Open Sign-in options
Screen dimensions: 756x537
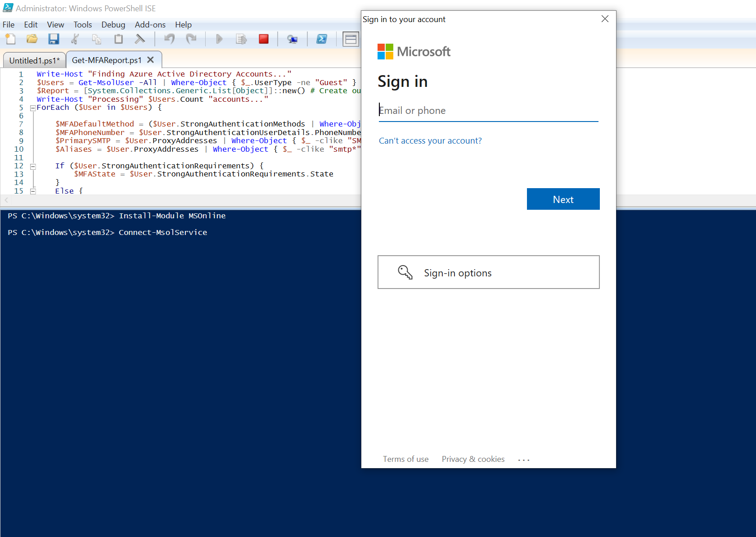(x=488, y=272)
